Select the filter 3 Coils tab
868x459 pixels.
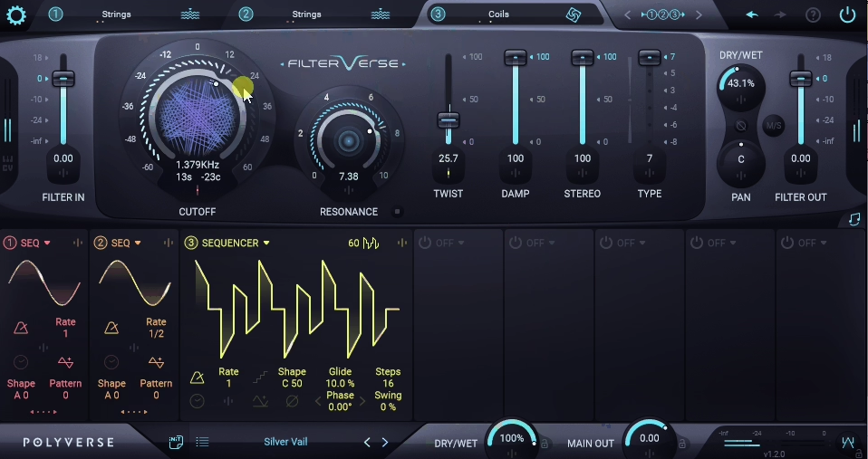pyautogui.click(x=498, y=14)
